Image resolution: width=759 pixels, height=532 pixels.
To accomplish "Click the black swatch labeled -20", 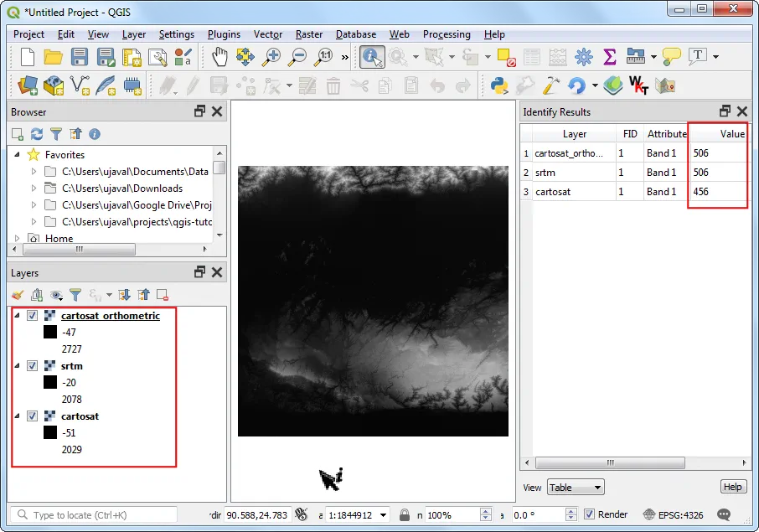I will coord(50,382).
